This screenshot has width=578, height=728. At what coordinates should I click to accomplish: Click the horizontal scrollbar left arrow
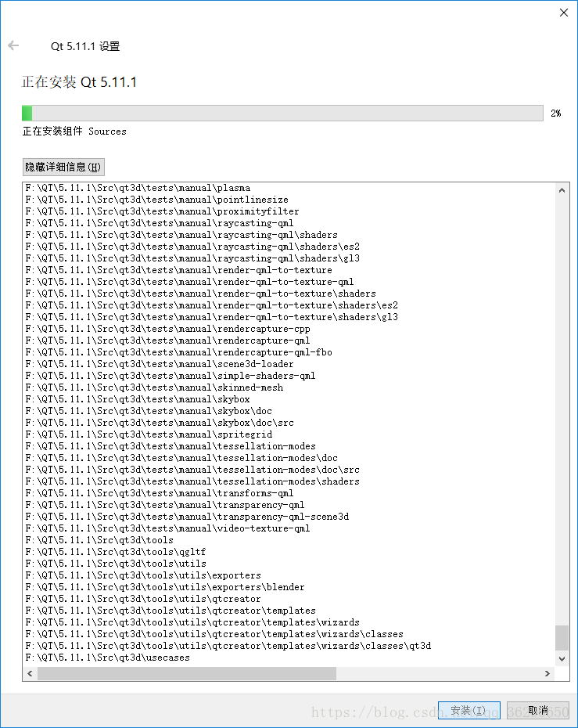point(31,674)
